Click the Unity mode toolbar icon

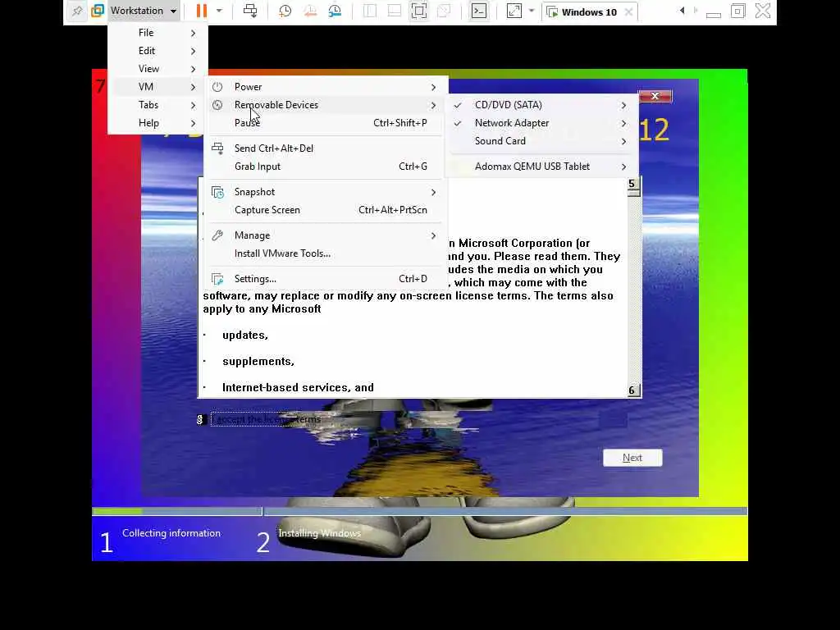click(x=444, y=11)
